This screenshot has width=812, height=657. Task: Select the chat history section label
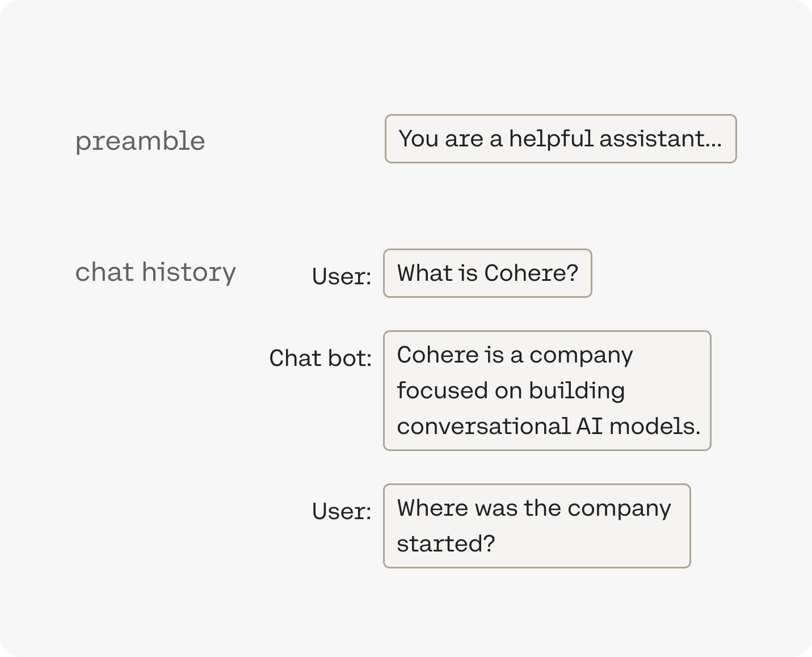pos(155,272)
